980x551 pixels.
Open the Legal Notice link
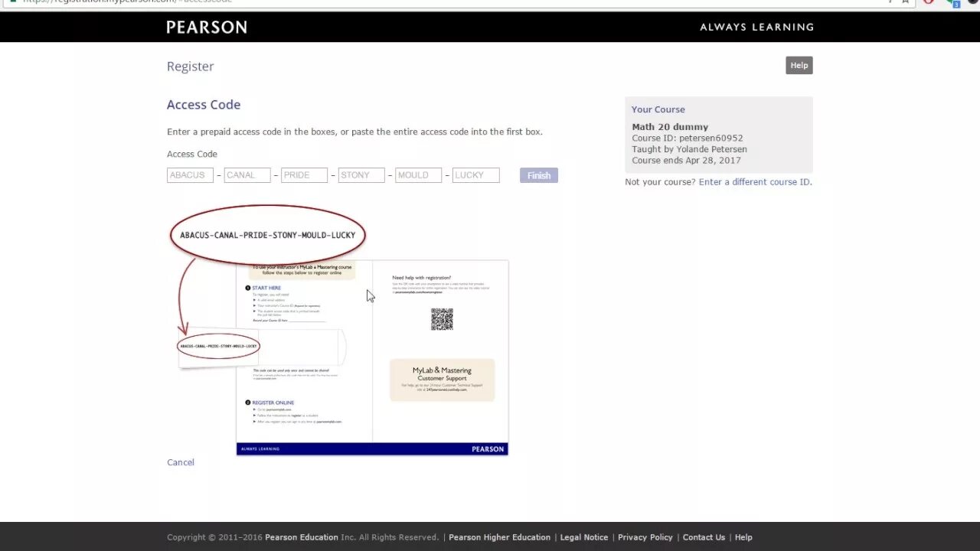pyautogui.click(x=584, y=537)
